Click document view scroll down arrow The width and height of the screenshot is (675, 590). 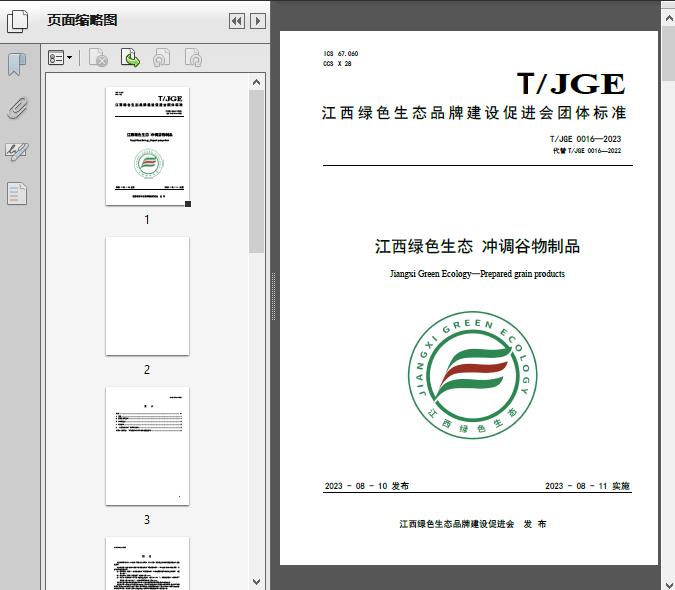pyautogui.click(x=669, y=584)
